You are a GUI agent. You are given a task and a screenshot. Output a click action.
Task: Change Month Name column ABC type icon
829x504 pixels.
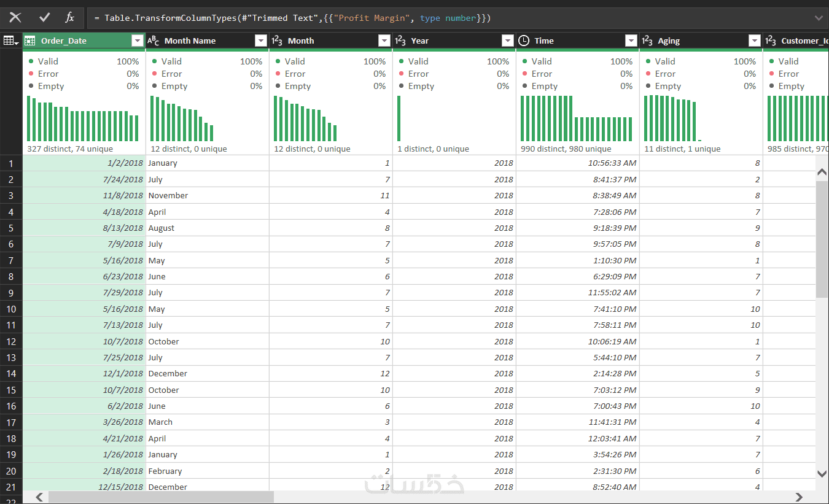coord(154,41)
